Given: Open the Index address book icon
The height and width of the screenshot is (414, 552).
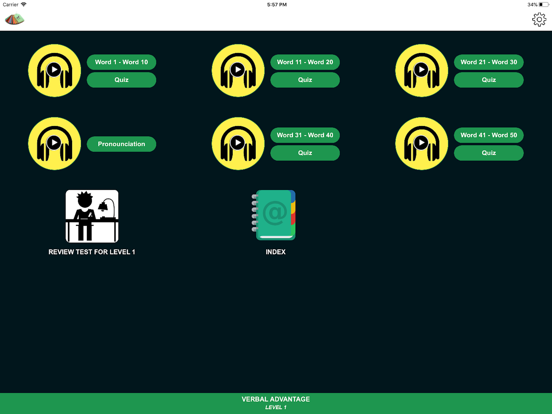Looking at the screenshot, I should click(x=274, y=215).
